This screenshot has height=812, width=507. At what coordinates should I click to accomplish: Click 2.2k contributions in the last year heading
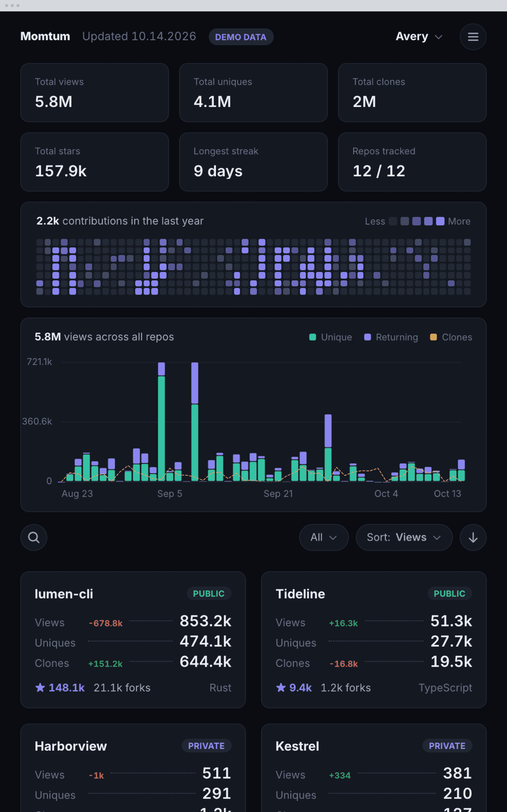(x=120, y=221)
